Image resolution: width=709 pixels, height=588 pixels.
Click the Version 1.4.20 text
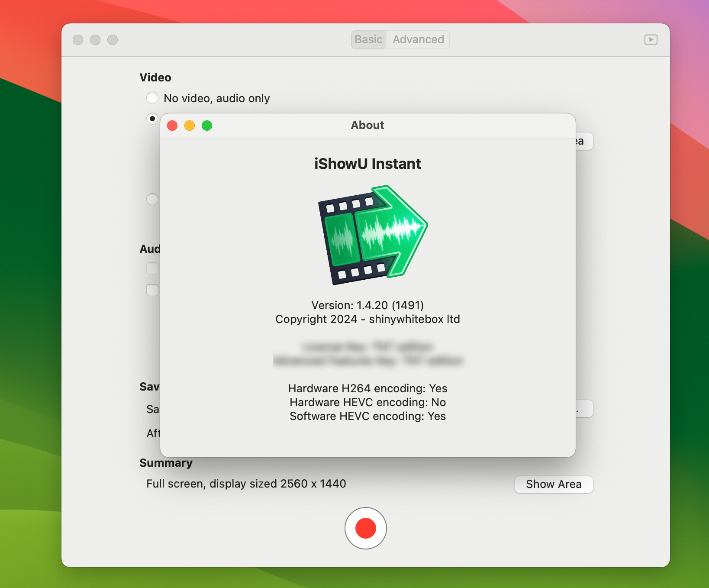[367, 305]
